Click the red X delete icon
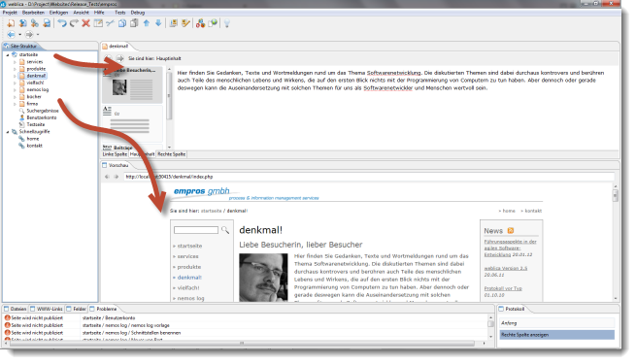The width and height of the screenshot is (636, 364). click(86, 23)
